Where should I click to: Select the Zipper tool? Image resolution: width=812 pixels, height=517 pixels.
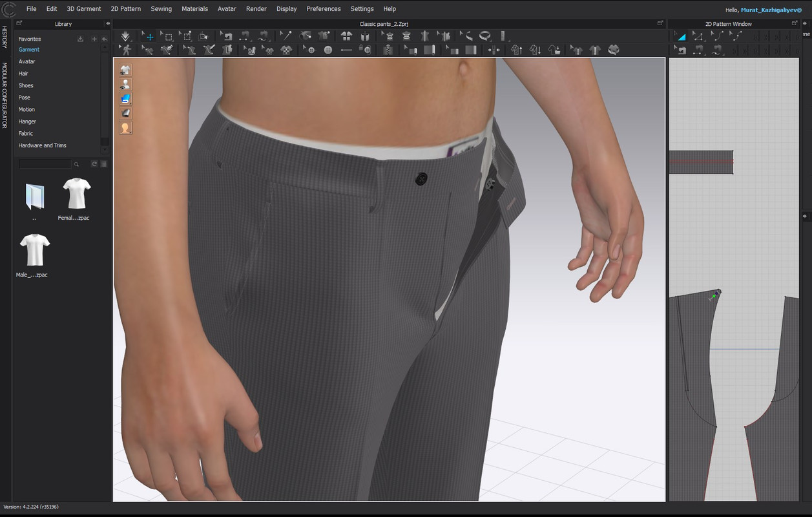point(388,50)
